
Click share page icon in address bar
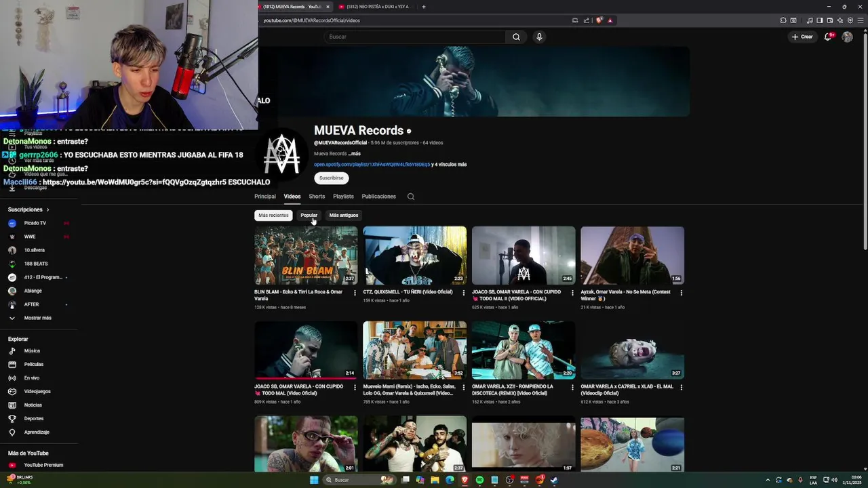tap(587, 20)
